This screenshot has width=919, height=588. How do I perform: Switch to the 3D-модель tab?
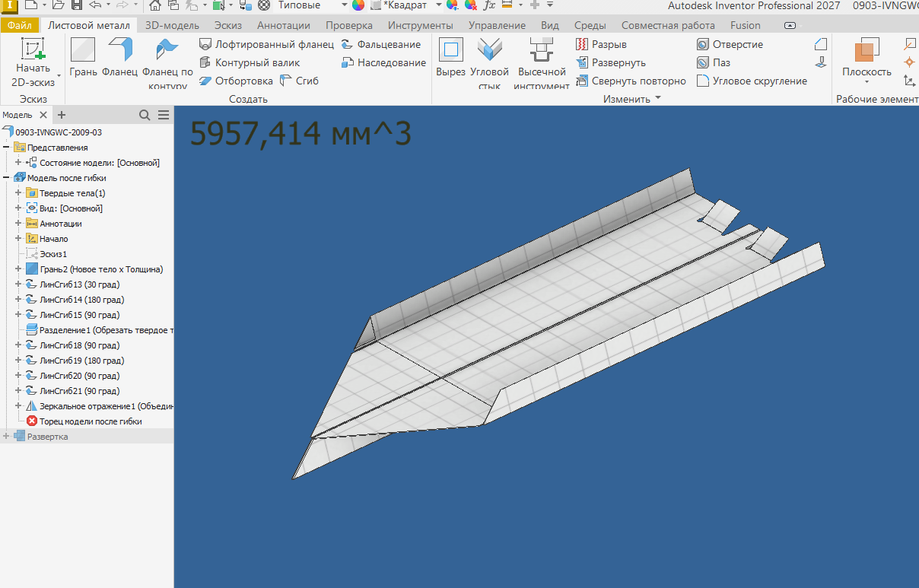pyautogui.click(x=172, y=25)
